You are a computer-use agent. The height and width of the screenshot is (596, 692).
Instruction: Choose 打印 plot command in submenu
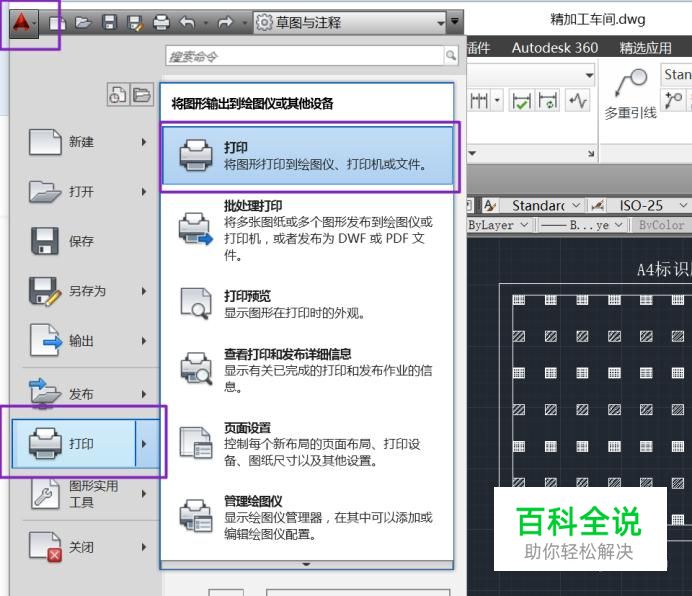(x=308, y=155)
